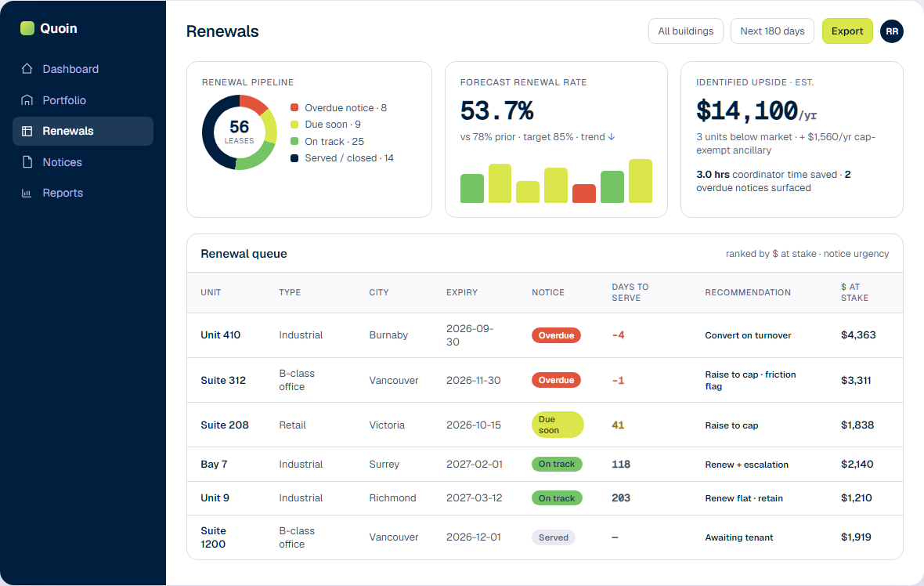
Task: Click the -4 days to serve value
Action: [x=618, y=335]
